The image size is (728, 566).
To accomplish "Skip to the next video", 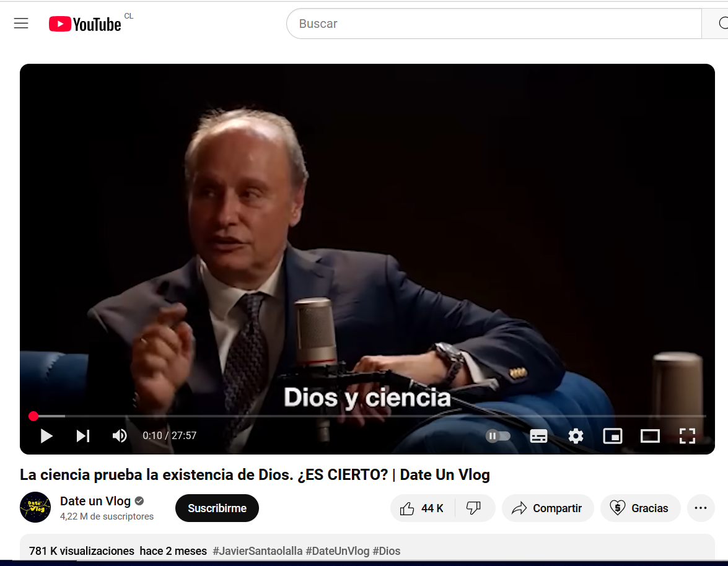I will coord(83,436).
